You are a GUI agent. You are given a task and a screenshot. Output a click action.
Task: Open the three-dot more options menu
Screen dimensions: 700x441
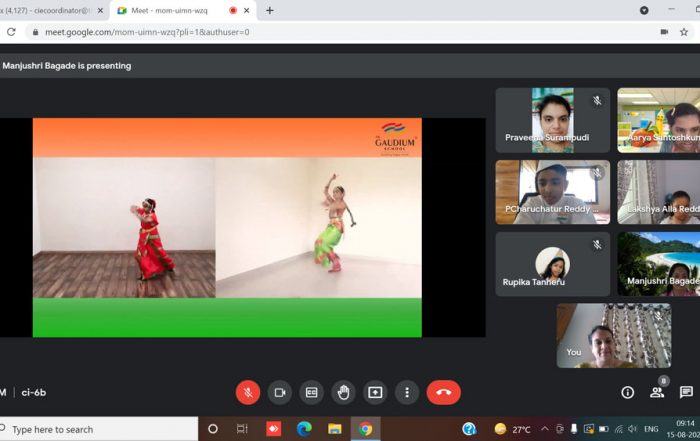point(406,392)
